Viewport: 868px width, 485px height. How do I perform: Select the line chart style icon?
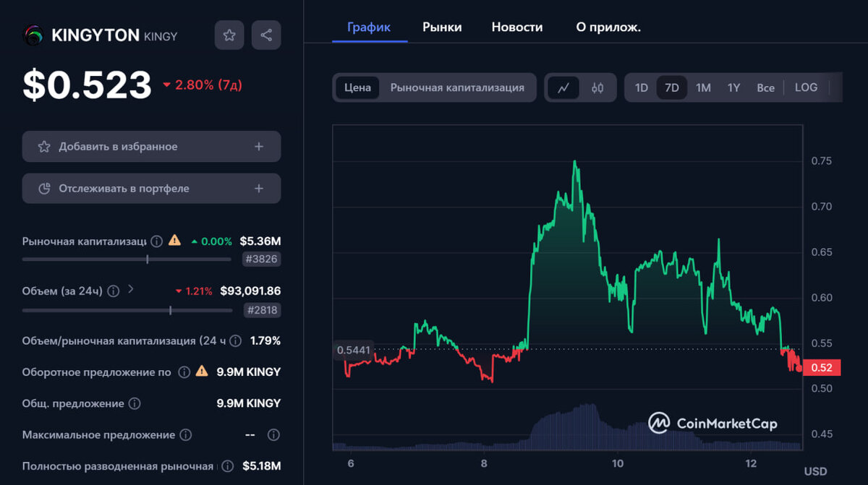563,87
